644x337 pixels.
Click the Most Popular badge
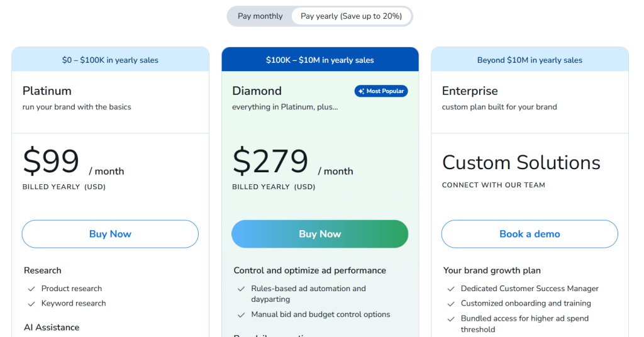coord(381,91)
